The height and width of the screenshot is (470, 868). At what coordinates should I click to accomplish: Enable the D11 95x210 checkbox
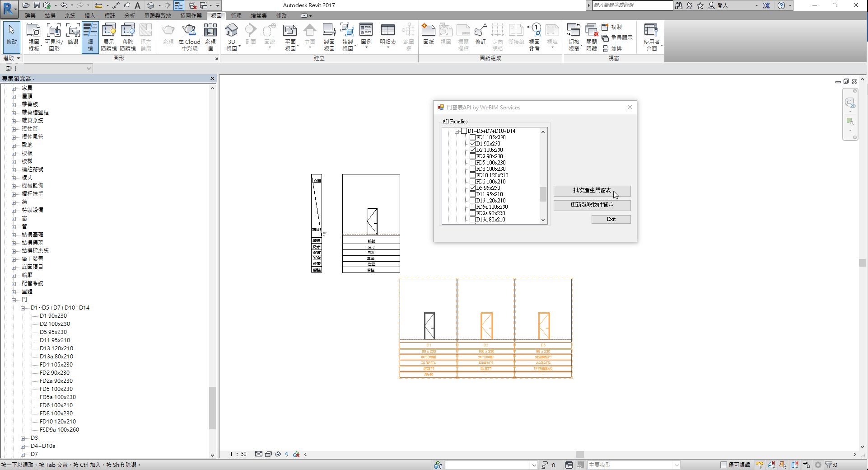tap(473, 194)
